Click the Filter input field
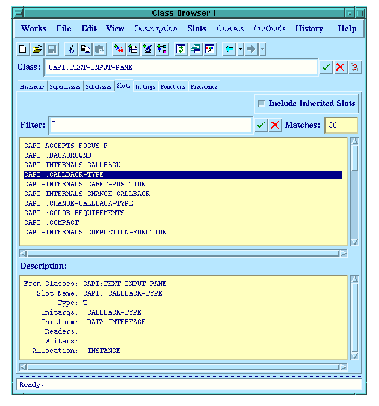Viewport: 379px width, 406px height. (151, 125)
